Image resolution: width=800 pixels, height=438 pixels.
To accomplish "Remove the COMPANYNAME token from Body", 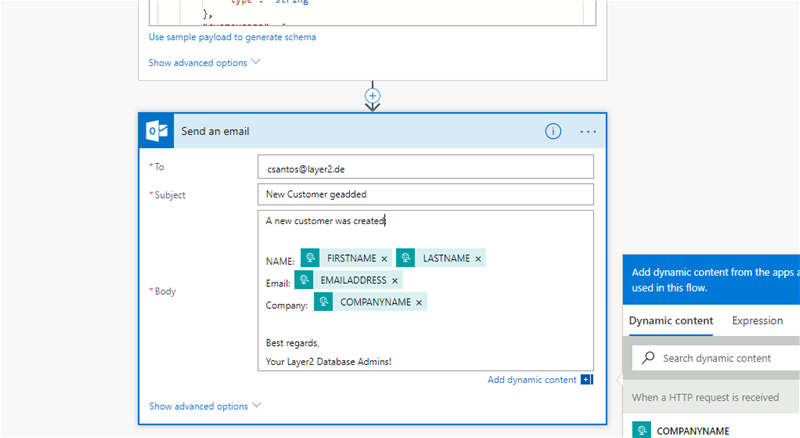I will click(419, 303).
